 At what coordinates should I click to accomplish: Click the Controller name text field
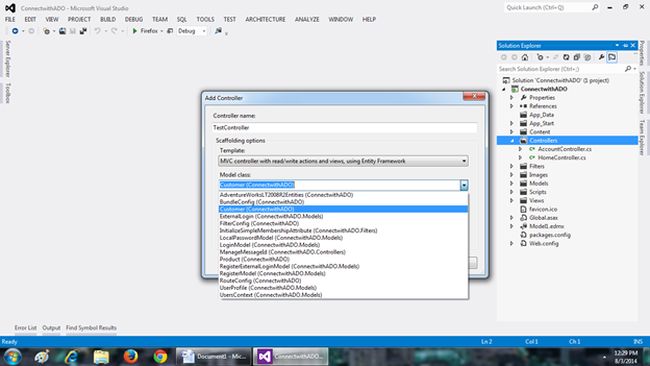[x=344, y=128]
